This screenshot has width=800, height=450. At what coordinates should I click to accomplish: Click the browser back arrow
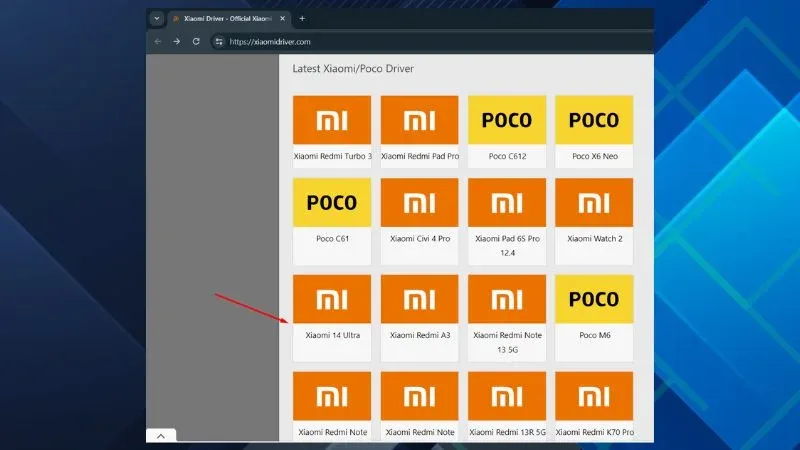(158, 42)
